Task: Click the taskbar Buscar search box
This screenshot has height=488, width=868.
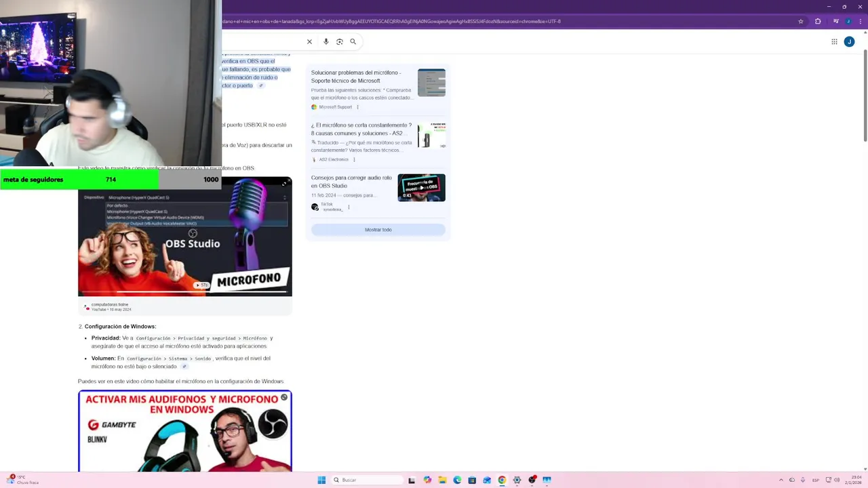Action: [x=366, y=480]
